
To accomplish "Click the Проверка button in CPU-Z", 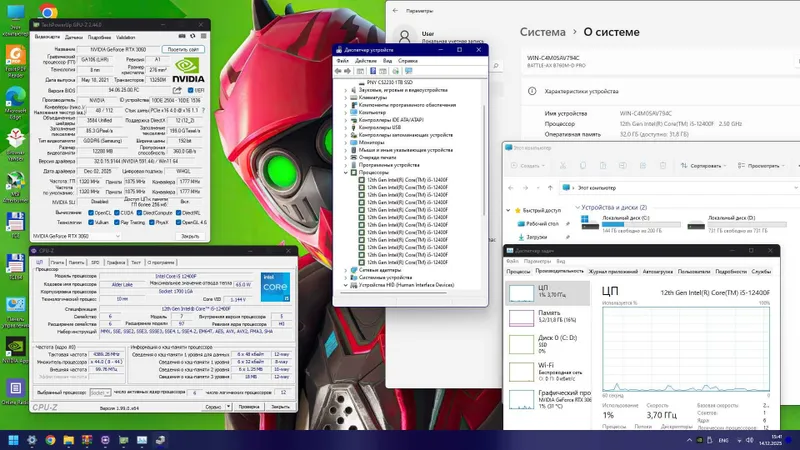I will pos(249,407).
